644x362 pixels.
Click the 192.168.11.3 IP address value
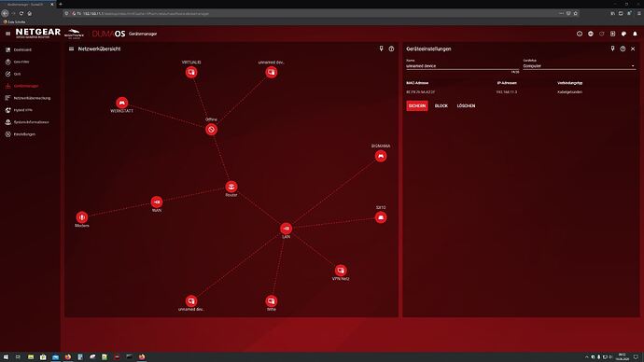[507, 92]
